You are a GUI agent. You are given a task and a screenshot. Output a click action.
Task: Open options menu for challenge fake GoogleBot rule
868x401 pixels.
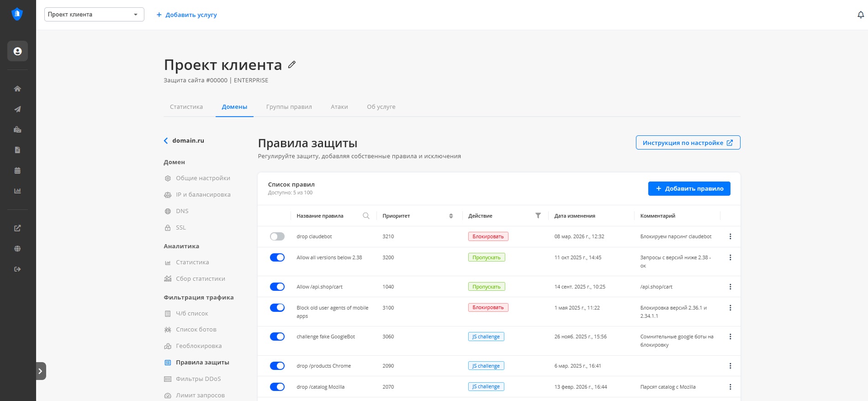pos(730,337)
